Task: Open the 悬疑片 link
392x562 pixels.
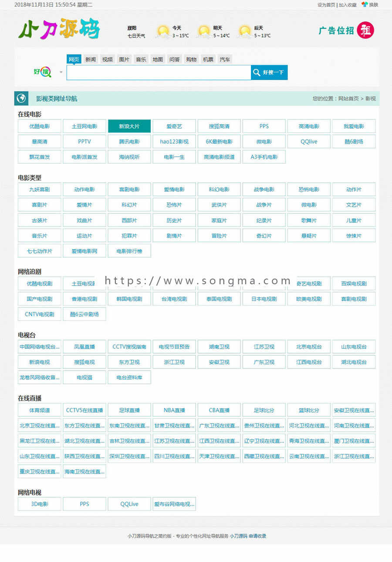Action: 309,235
